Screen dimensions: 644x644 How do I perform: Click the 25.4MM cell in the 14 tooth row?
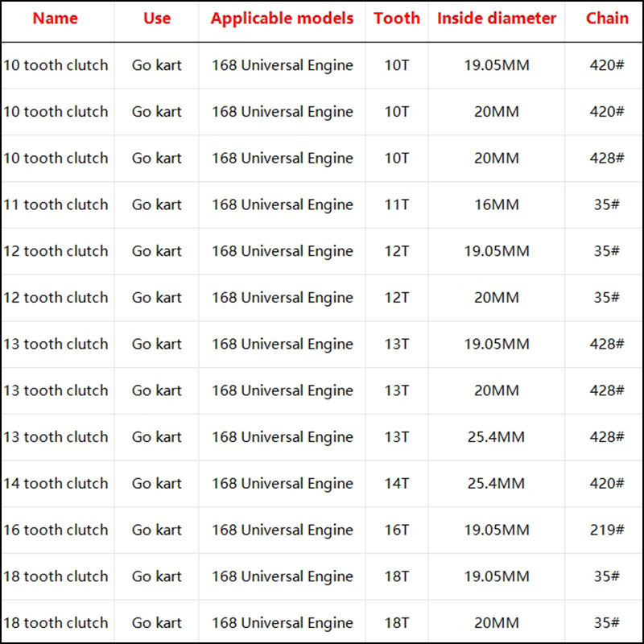(x=497, y=483)
